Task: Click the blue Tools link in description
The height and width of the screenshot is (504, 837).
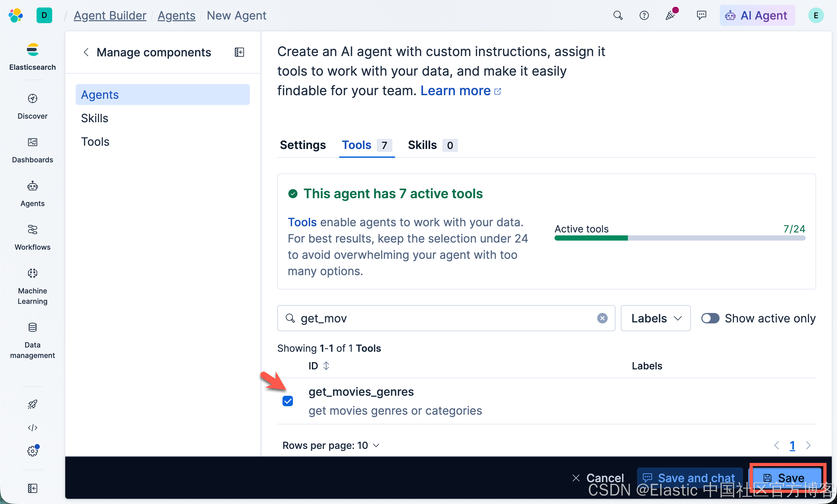Action: (302, 222)
